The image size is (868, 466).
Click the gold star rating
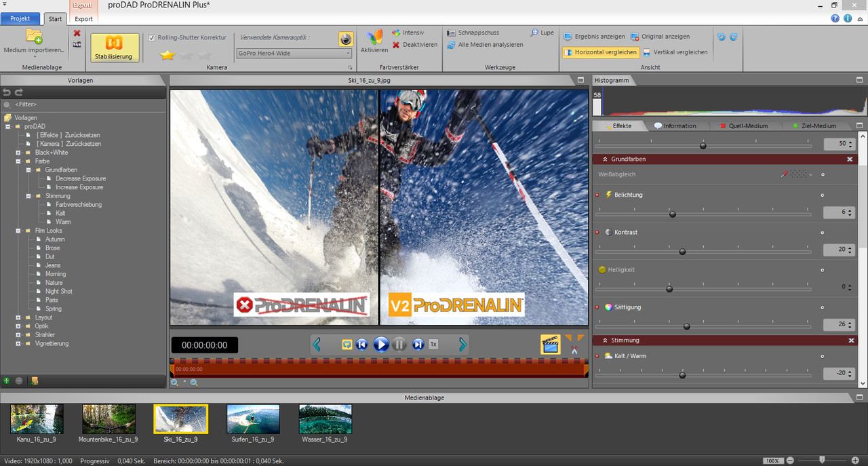[x=167, y=55]
